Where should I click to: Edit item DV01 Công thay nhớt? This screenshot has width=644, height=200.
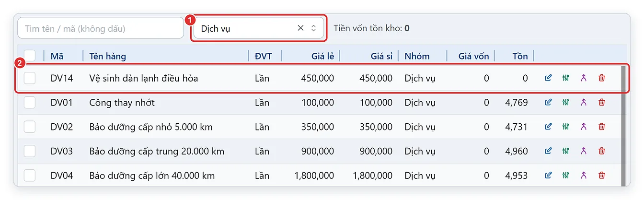(x=549, y=102)
